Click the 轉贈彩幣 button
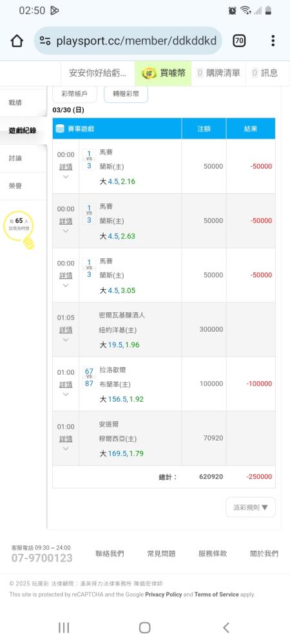 pyautogui.click(x=126, y=93)
